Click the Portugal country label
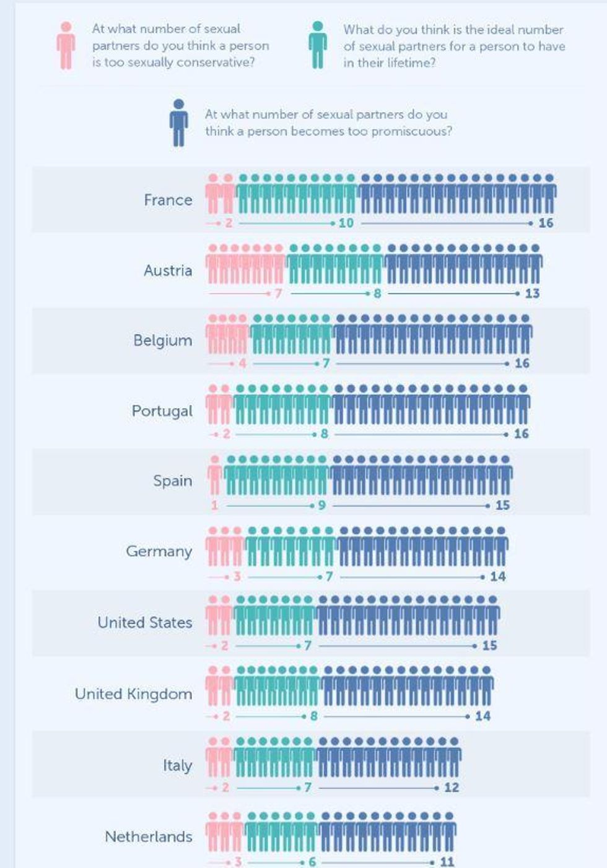This screenshot has height=868, width=607. click(x=162, y=411)
